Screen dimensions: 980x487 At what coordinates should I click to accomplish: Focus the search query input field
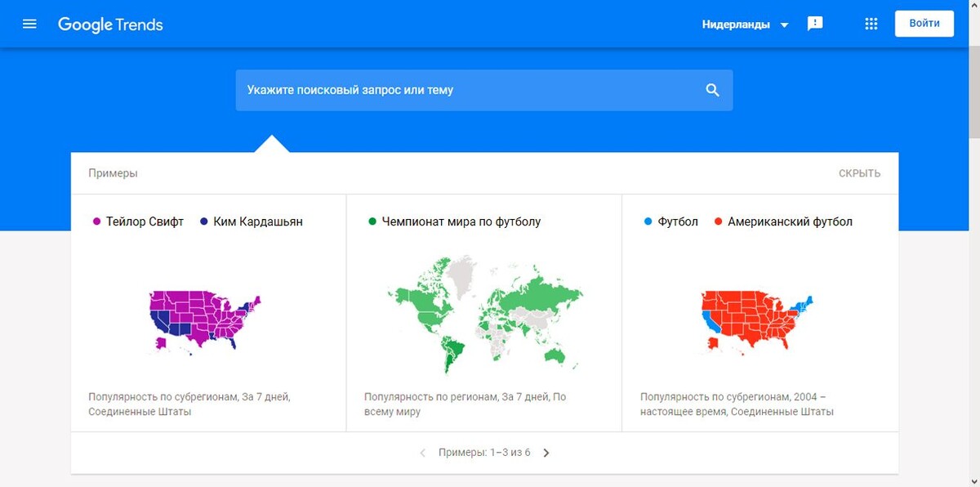(x=465, y=90)
